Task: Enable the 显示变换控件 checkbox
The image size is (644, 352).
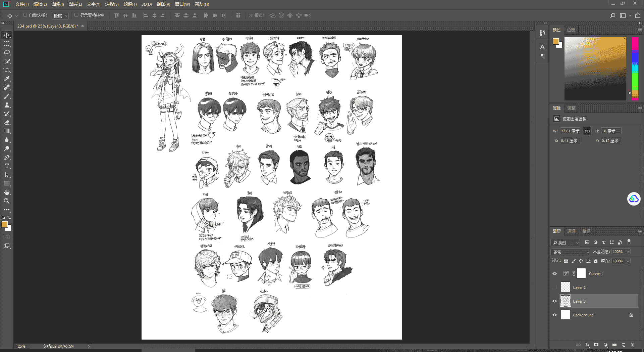Action: [x=76, y=15]
